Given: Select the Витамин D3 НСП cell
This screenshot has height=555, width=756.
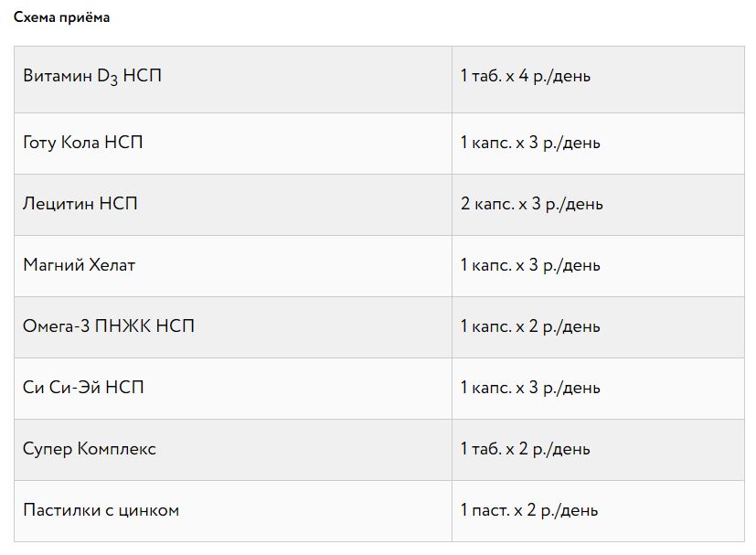Looking at the screenshot, I should tap(233, 80).
